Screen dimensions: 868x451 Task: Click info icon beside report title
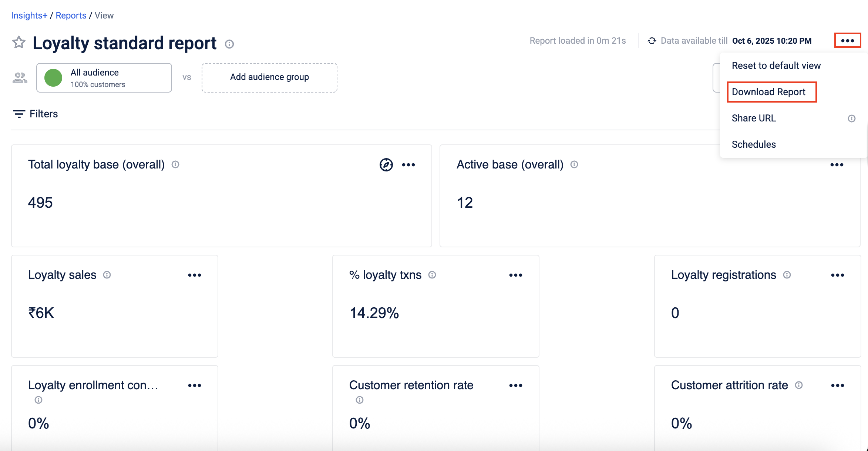tap(229, 44)
